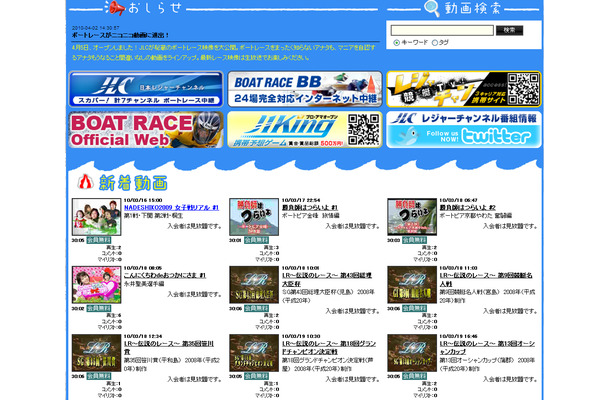Focus the video search keyword field
This screenshot has height=400, width=610.
[x=442, y=30]
